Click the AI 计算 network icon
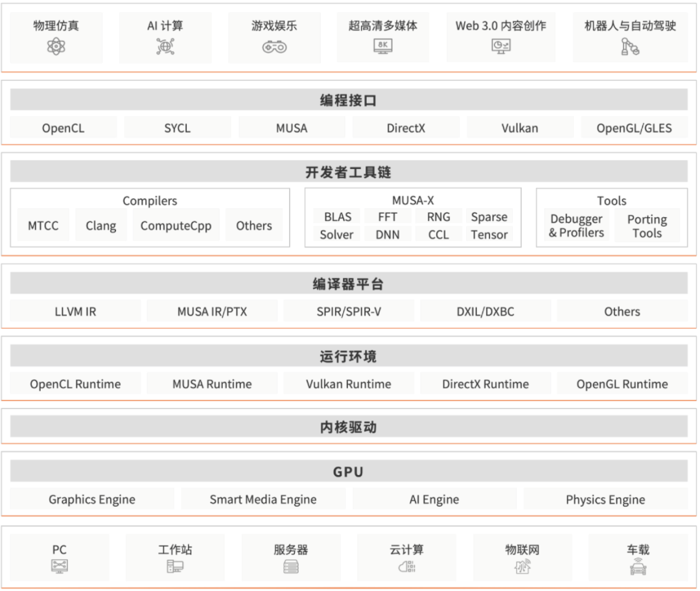 pos(165,46)
